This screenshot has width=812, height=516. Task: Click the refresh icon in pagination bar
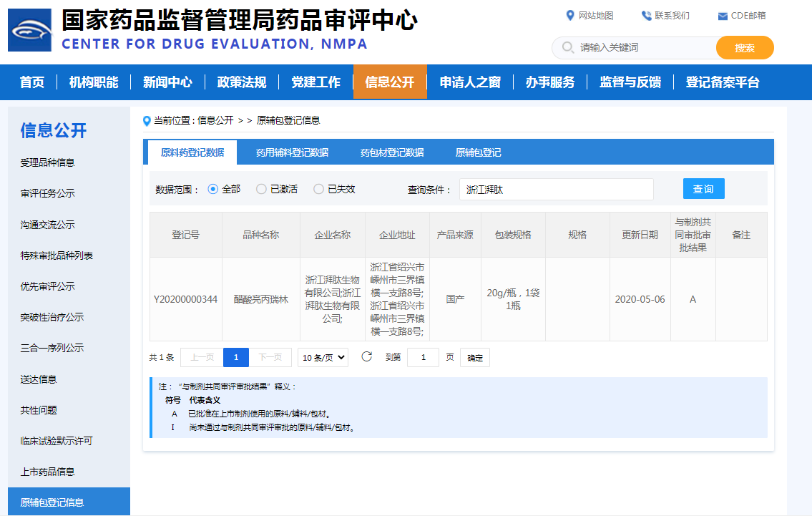click(367, 356)
